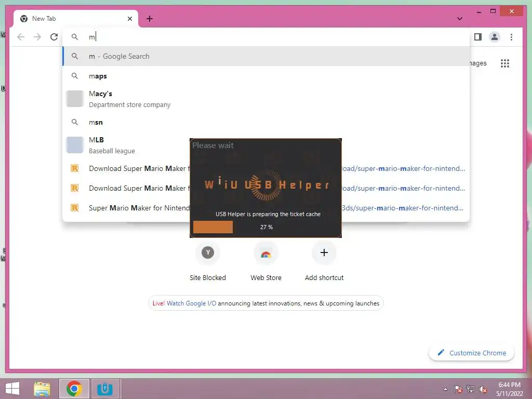The width and height of the screenshot is (532, 399).
Task: Open the Web Store shortcut
Action: click(266, 261)
